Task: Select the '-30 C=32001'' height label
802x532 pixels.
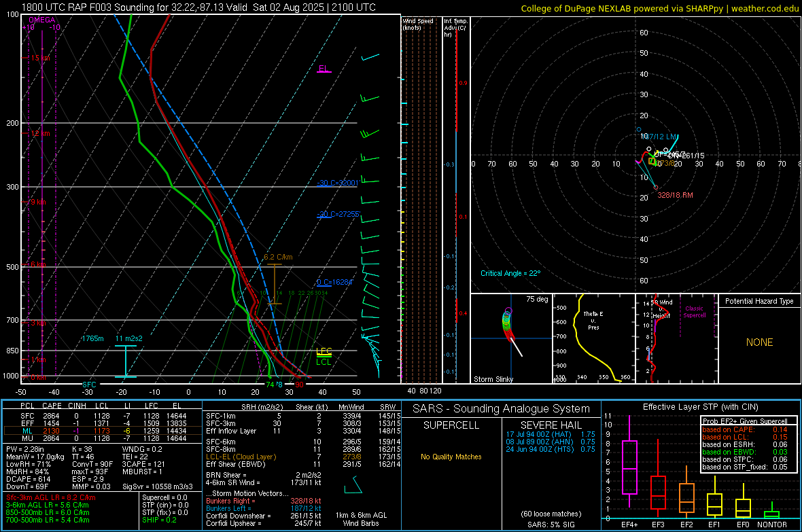Action: [x=338, y=183]
